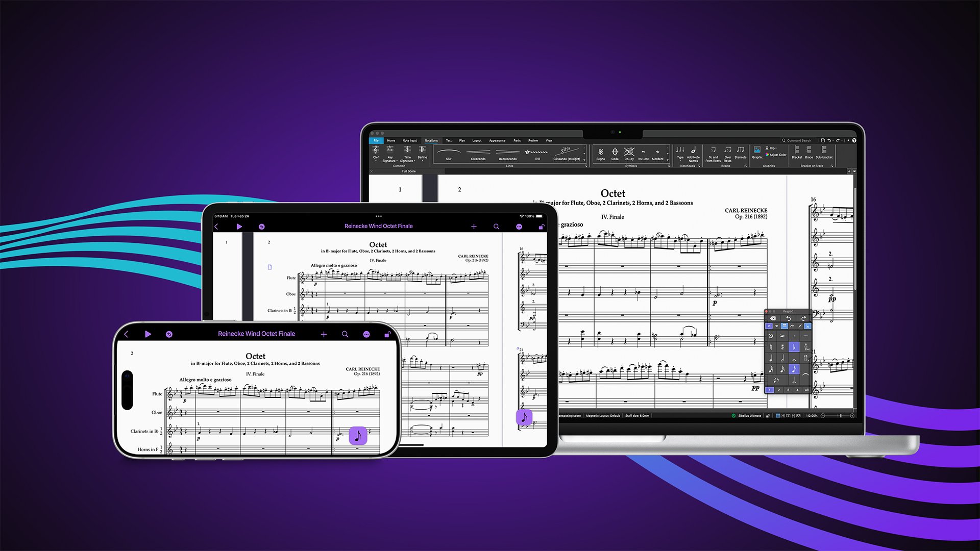Screen dimensions: 980x551
Task: Click Beam To and From Rests
Action: click(x=713, y=154)
